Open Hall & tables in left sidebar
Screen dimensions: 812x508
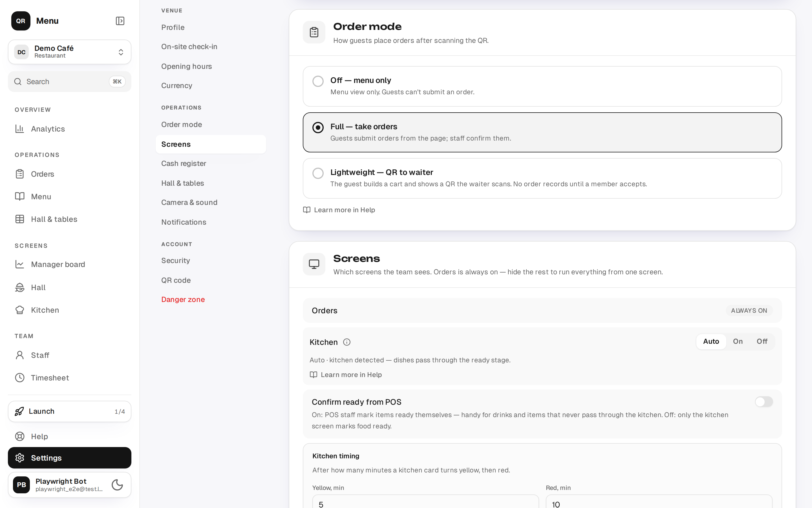pyautogui.click(x=69, y=219)
